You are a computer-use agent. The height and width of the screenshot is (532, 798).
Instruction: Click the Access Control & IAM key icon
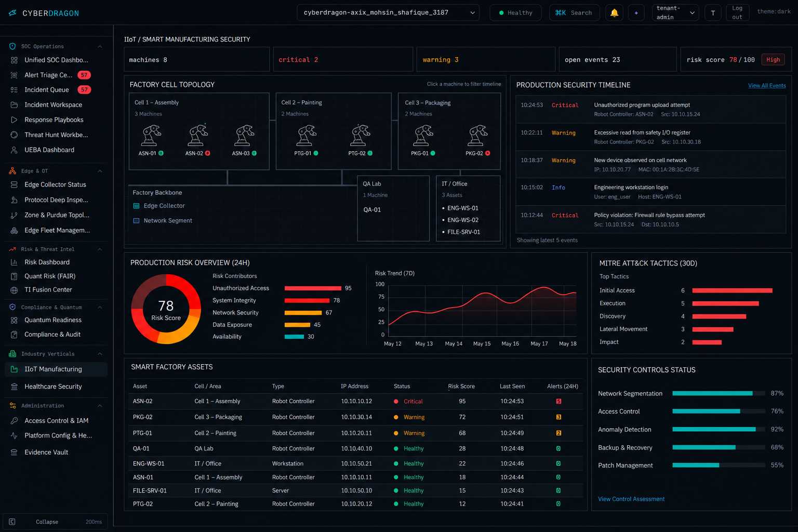click(x=14, y=421)
